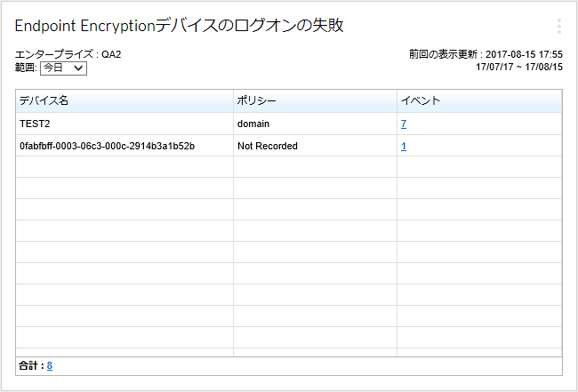Open the widget options three-dot menu
The width and height of the screenshot is (578, 392).
pyautogui.click(x=558, y=27)
